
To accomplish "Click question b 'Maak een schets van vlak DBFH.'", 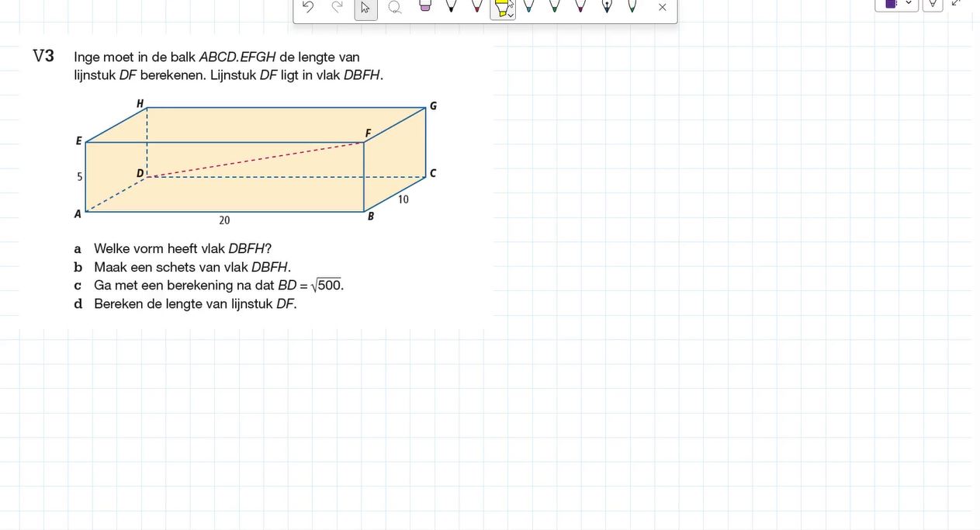I will tap(192, 267).
